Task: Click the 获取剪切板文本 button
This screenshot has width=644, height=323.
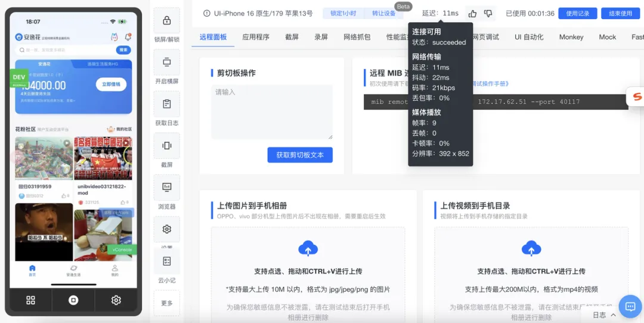Action: 300,155
